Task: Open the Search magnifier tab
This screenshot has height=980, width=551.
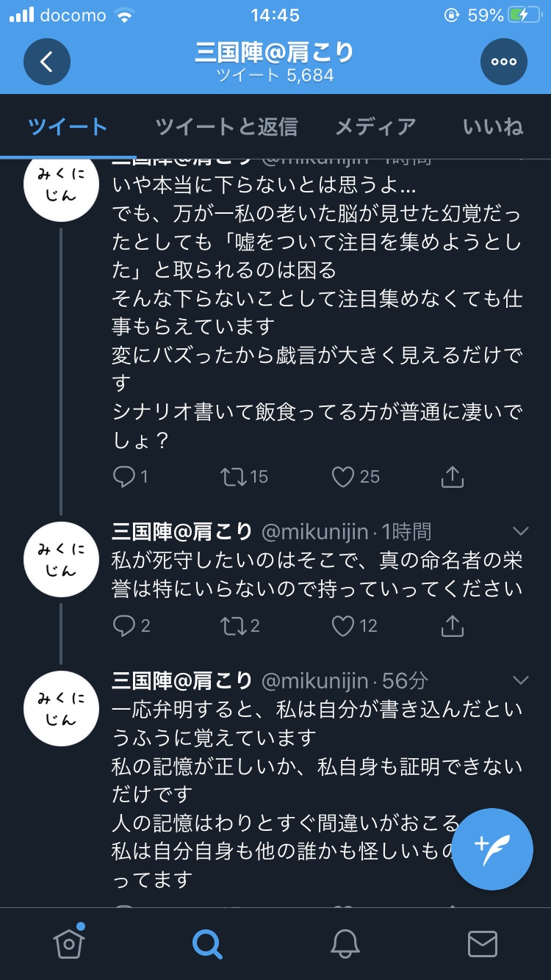Action: pos(206,943)
